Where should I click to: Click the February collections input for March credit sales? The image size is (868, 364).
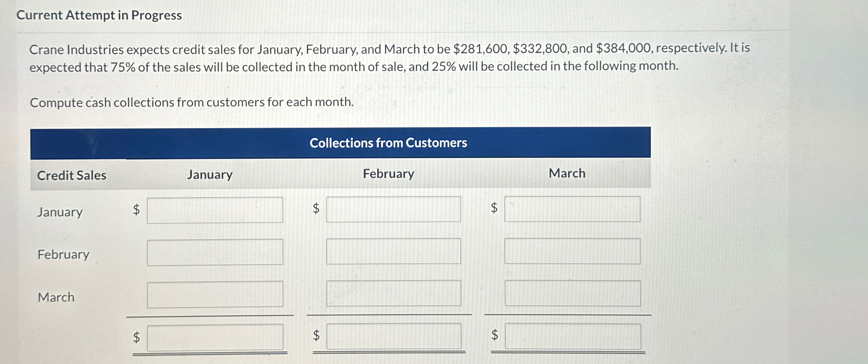pyautogui.click(x=393, y=294)
